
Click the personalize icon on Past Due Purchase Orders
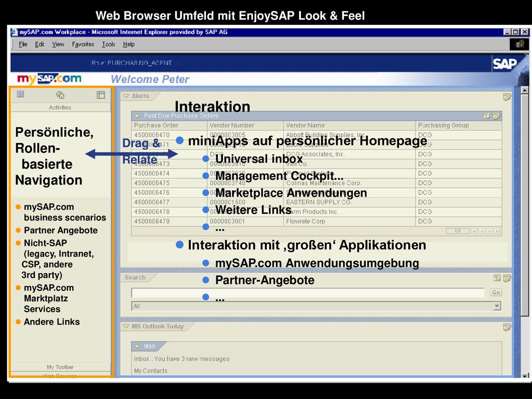[486, 116]
